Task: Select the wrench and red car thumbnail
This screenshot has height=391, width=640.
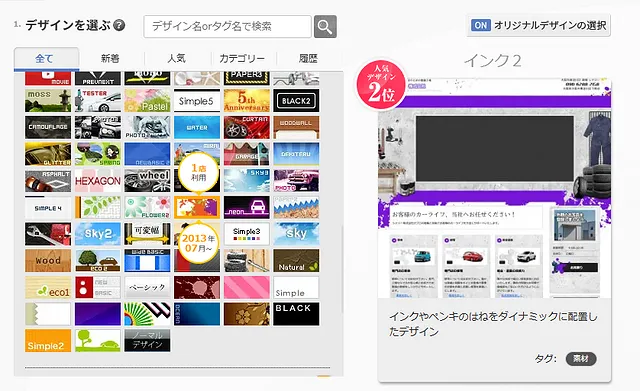Action: (x=48, y=234)
